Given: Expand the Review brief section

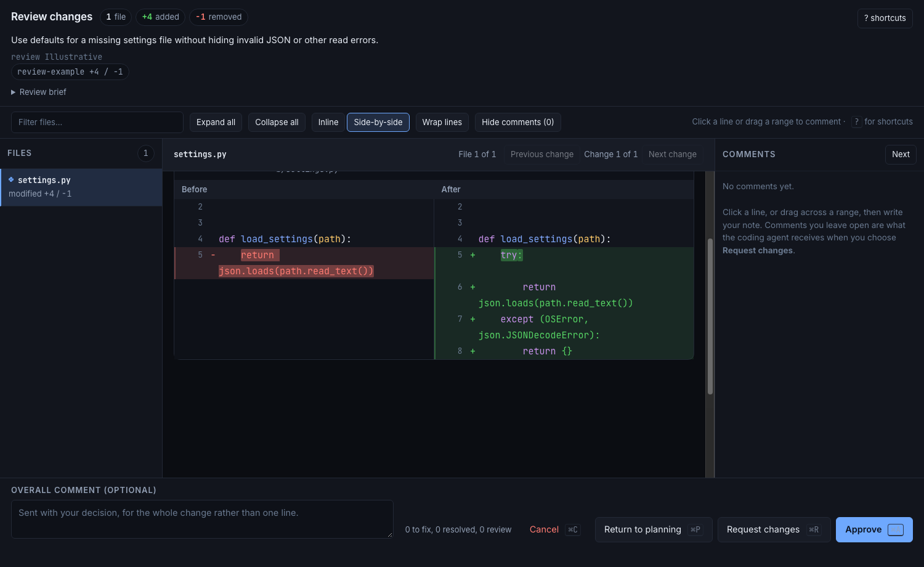Looking at the screenshot, I should [39, 92].
